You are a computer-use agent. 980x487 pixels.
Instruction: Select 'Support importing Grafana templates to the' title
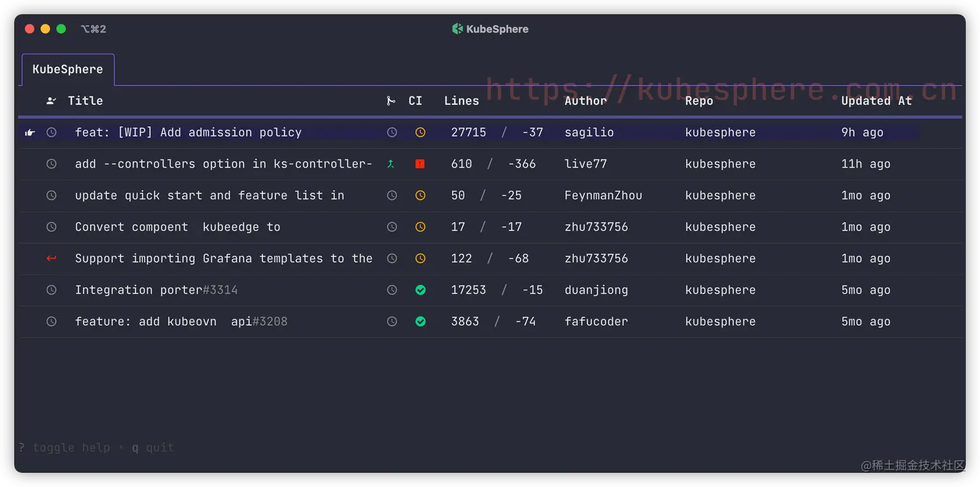click(x=224, y=258)
